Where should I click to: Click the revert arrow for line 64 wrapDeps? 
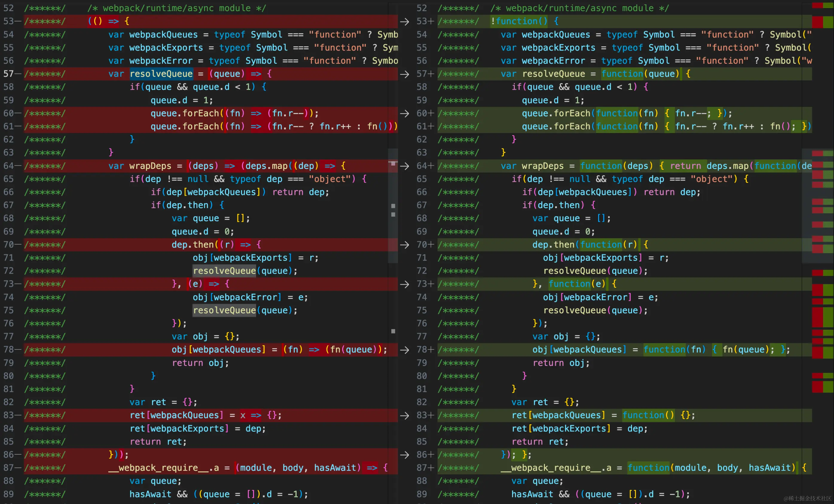404,166
